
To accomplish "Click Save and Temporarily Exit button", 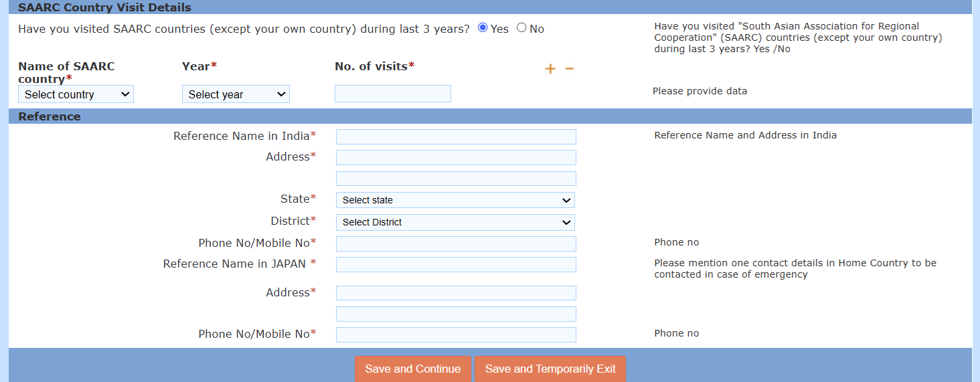I will pos(550,369).
